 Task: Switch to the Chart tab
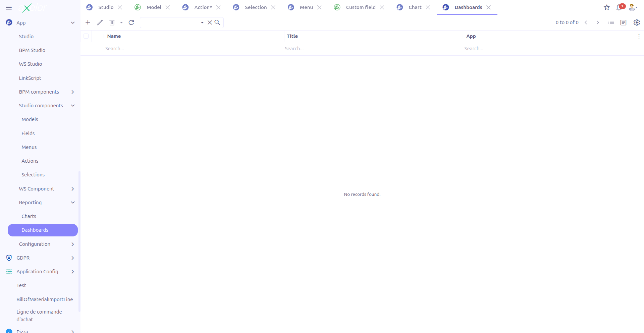click(x=415, y=7)
